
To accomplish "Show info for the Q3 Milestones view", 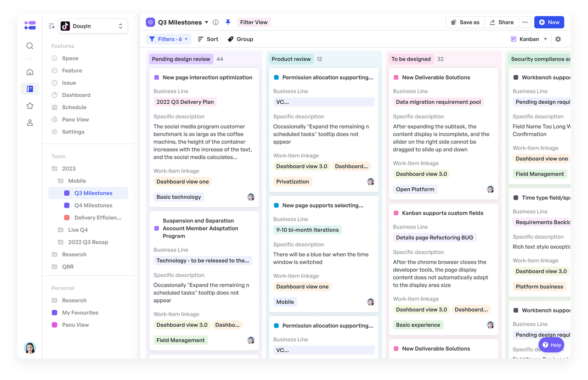I will coord(215,22).
